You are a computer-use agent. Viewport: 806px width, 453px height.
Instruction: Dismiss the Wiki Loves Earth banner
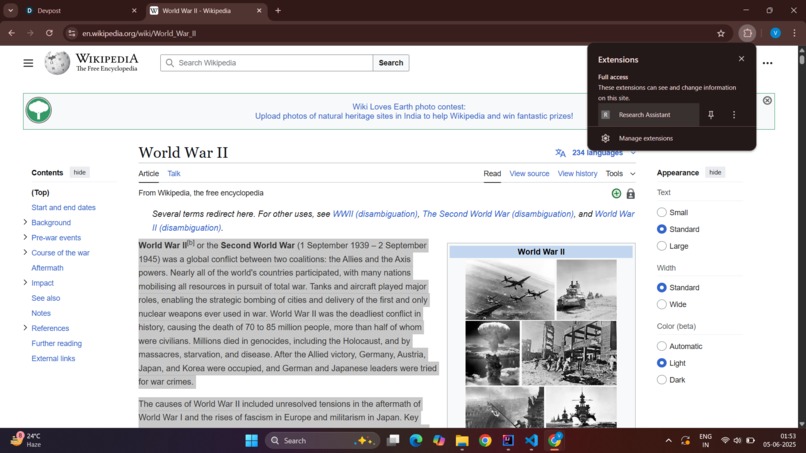(x=767, y=100)
